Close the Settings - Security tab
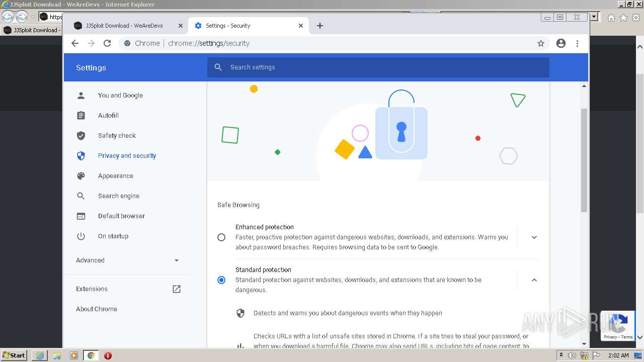Screen dimensions: 644x362 [x=301, y=26]
